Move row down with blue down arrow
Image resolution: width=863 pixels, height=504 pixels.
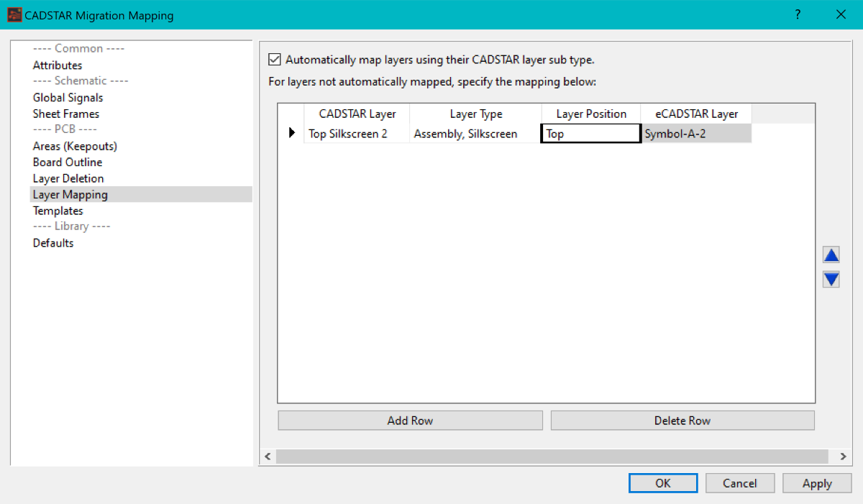(831, 279)
